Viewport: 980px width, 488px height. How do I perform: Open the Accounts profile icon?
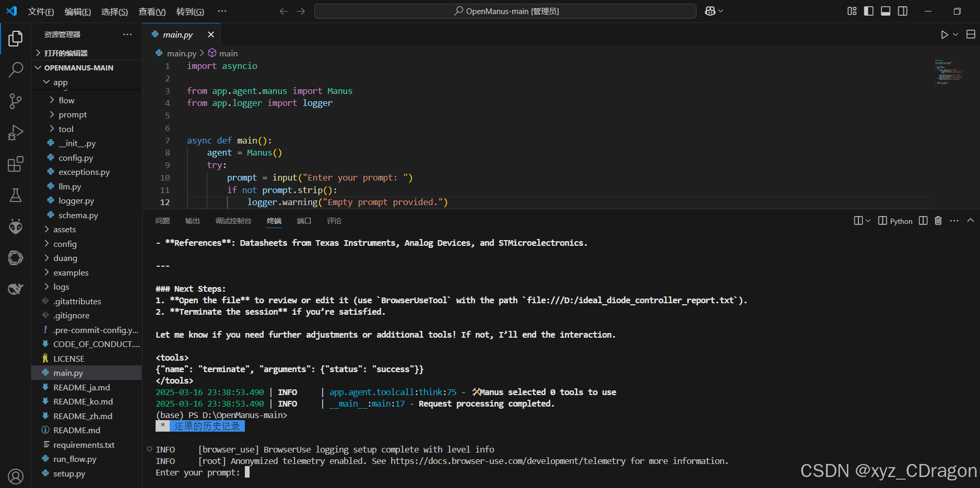point(16,476)
